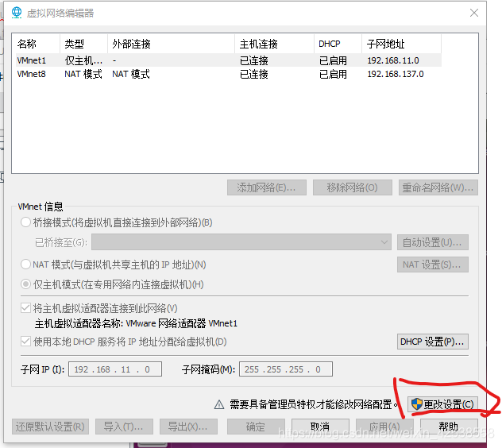502x448 pixels.
Task: Toggle 将主机虚拟适配器连接到此网络 checkbox
Action: click(25, 308)
